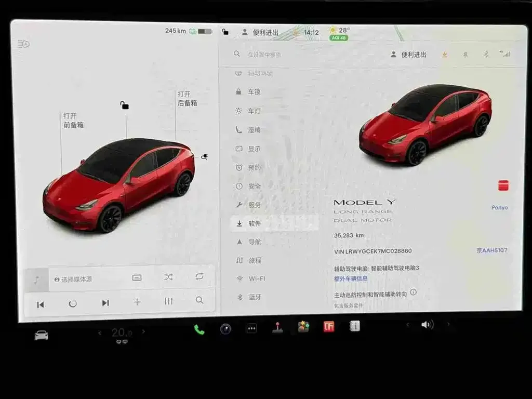Open the 导航 settings menu
Viewport: 532px width, 399px height.
pyautogui.click(x=275, y=242)
